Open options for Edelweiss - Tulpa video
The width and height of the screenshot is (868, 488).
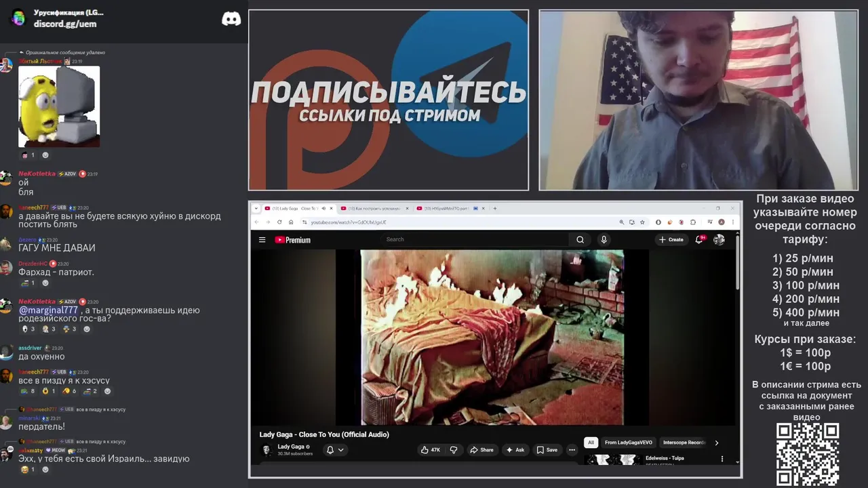pos(722,459)
